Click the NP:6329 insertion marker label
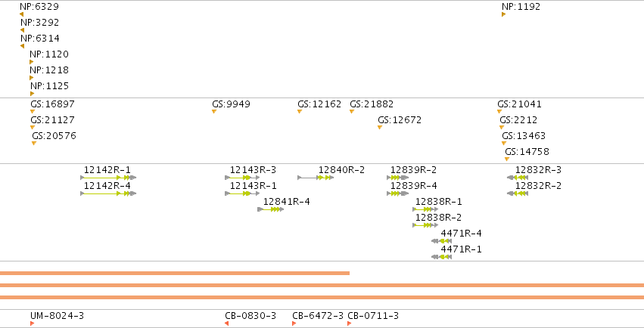 tap(39, 7)
